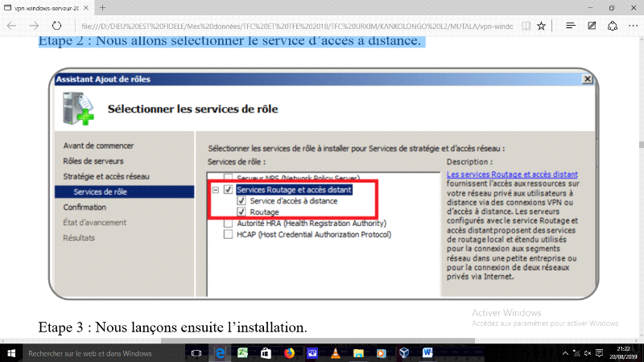
Task: Click the Services Routage et accès distant label
Action: coord(294,190)
